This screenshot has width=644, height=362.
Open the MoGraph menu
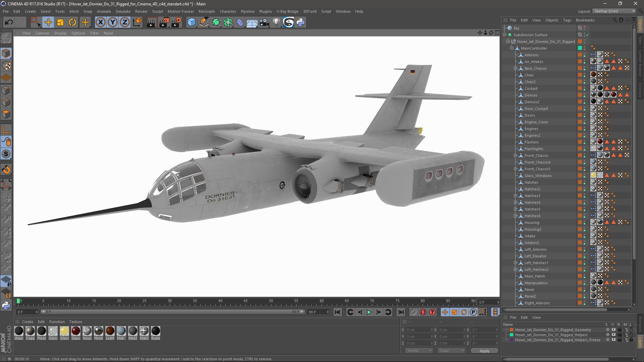(207, 11)
